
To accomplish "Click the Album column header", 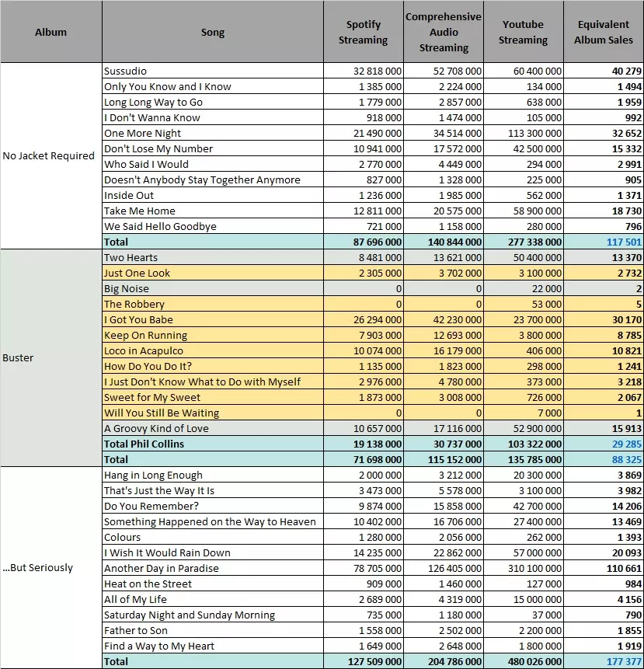I will [50, 32].
